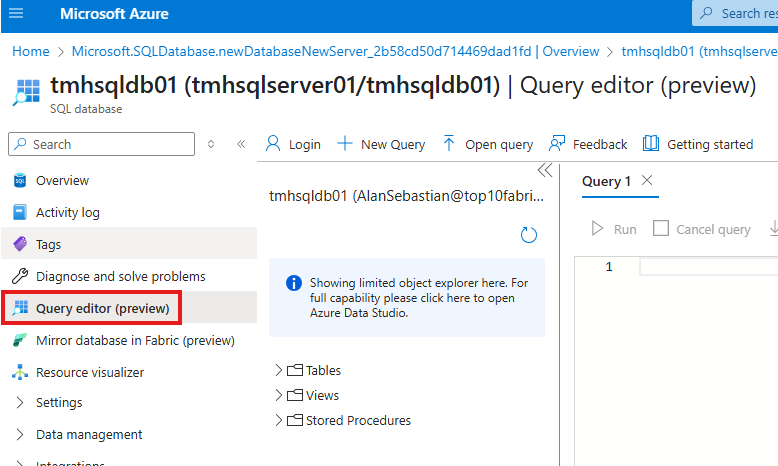Collapse the left navigation menu
The height and width of the screenshot is (466, 778).
click(241, 144)
